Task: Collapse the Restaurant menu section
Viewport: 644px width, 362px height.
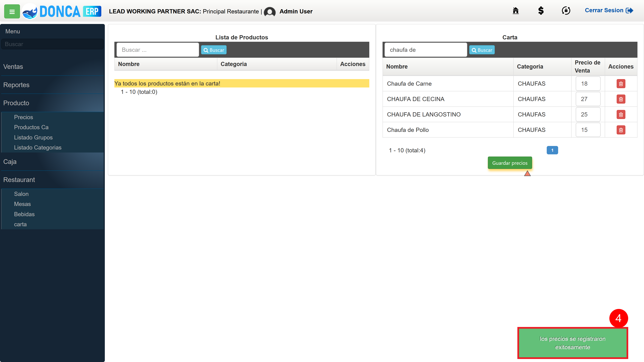Action: click(52, 180)
